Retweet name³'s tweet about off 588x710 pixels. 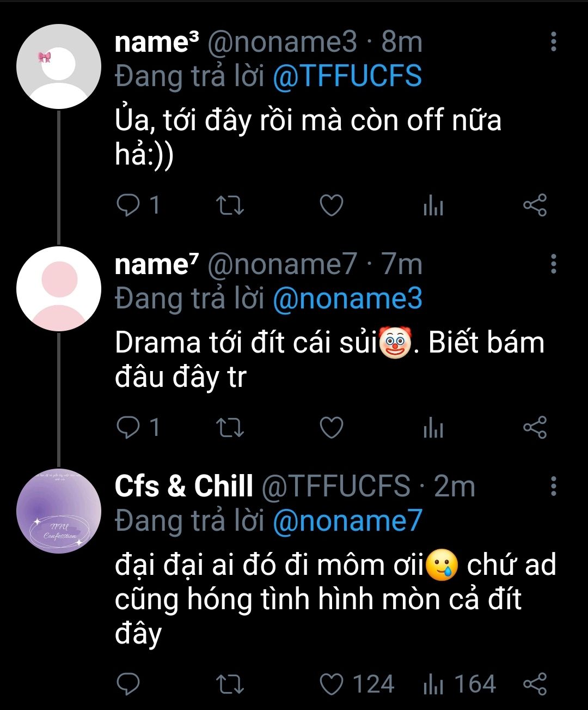click(x=230, y=205)
